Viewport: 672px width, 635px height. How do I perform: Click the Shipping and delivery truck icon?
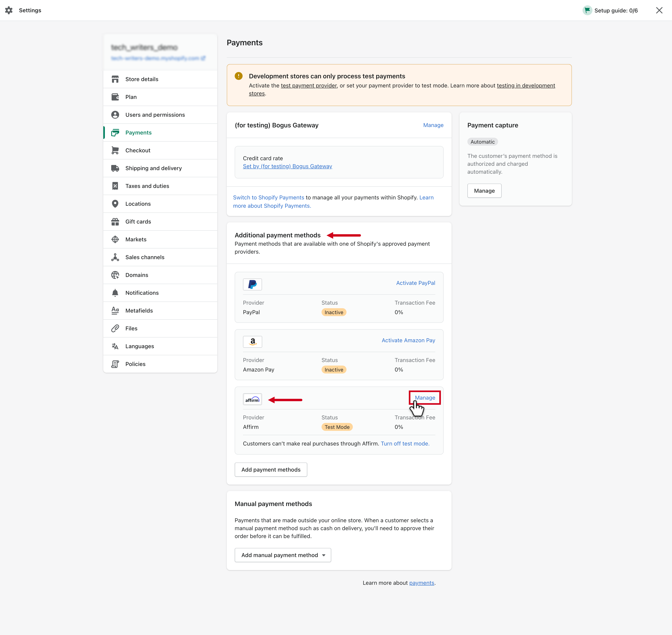pos(115,168)
